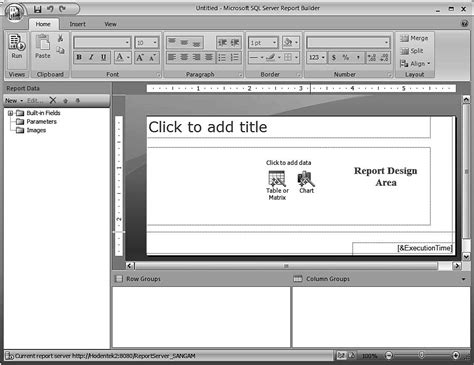
Task: Switch to the Home ribbon tab
Action: [43, 24]
